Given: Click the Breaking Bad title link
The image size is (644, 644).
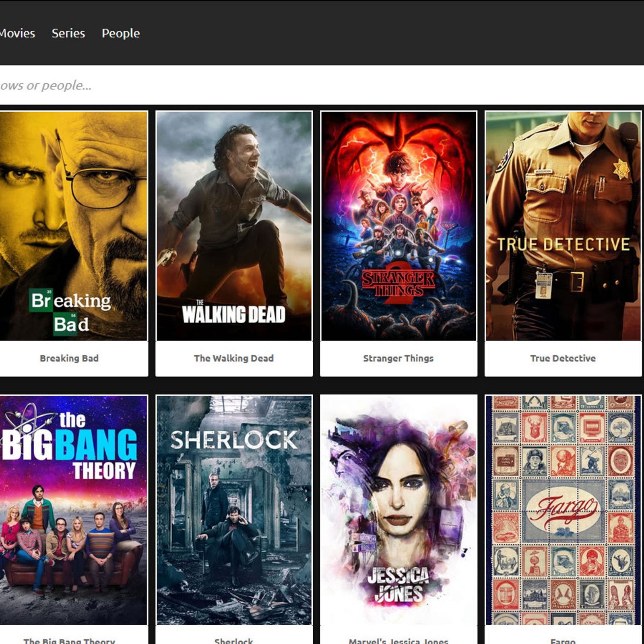Looking at the screenshot, I should click(x=69, y=358).
